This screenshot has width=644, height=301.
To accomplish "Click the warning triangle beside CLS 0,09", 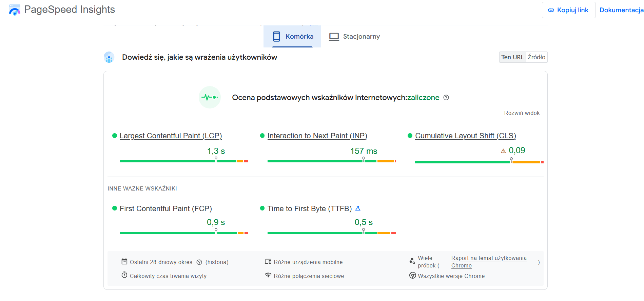I will tap(503, 151).
